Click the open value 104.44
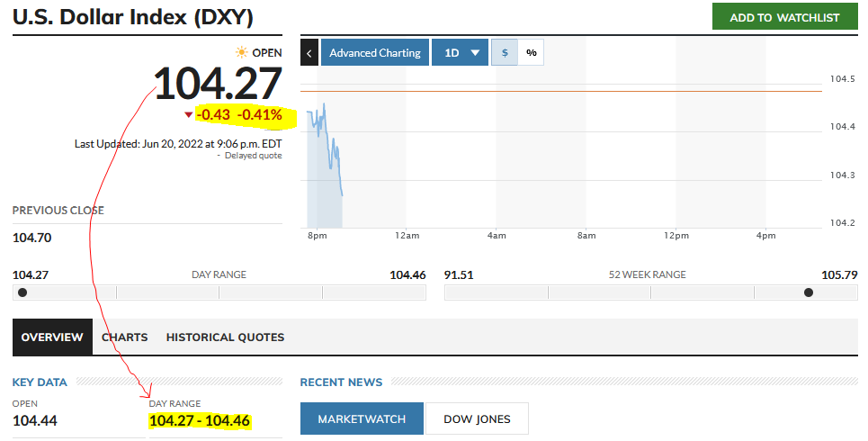Image resolution: width=868 pixels, height=441 pixels. (34, 420)
